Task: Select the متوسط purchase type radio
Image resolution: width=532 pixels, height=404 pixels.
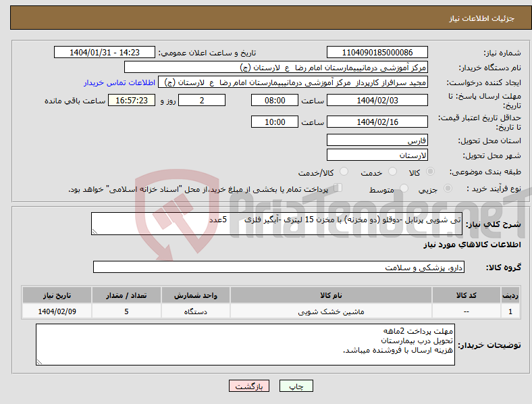Action: point(404,188)
